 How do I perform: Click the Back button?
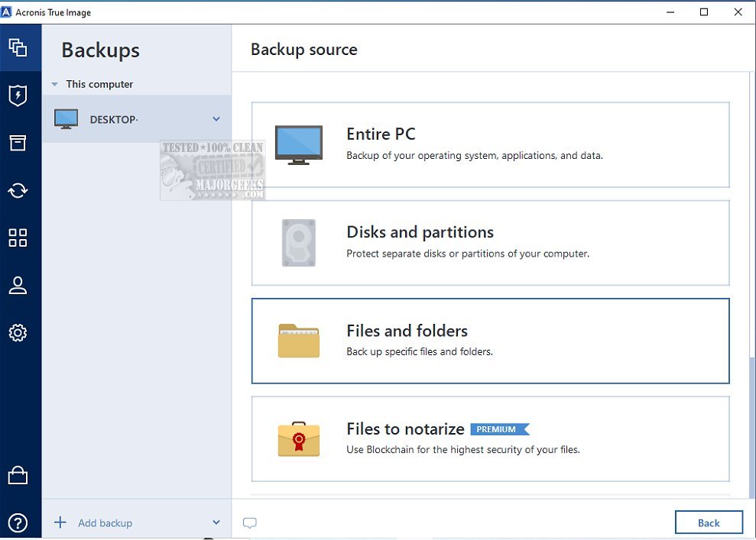pos(709,522)
